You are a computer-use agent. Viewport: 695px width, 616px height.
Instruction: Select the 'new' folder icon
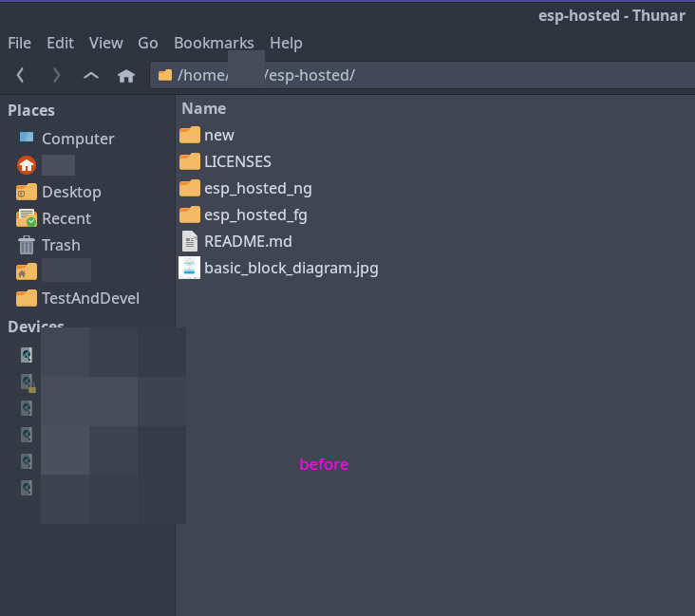click(190, 135)
